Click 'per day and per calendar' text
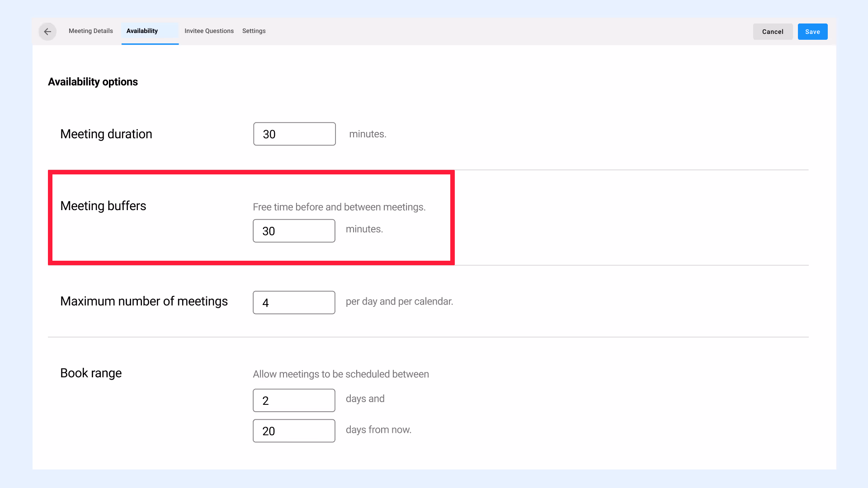 pos(399,301)
